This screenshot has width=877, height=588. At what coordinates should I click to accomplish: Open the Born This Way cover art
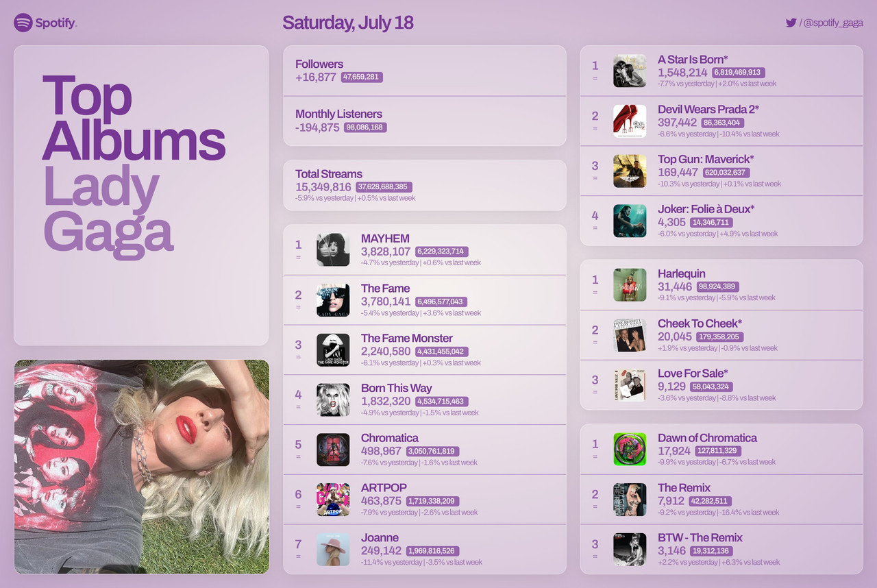(x=333, y=400)
